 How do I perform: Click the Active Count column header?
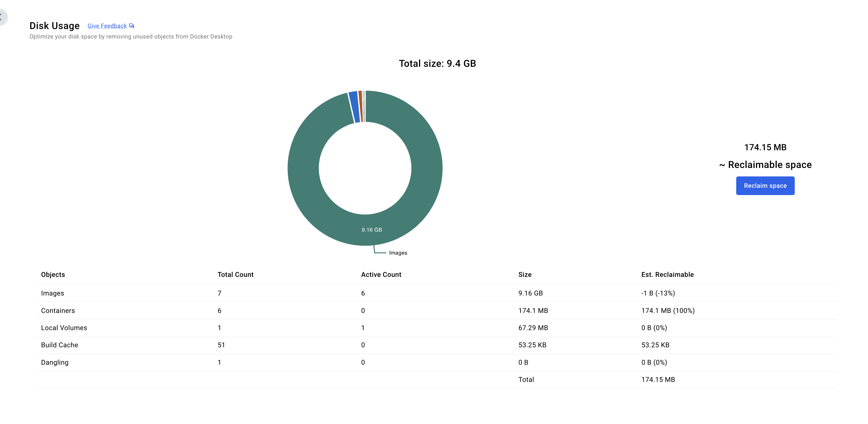click(381, 275)
